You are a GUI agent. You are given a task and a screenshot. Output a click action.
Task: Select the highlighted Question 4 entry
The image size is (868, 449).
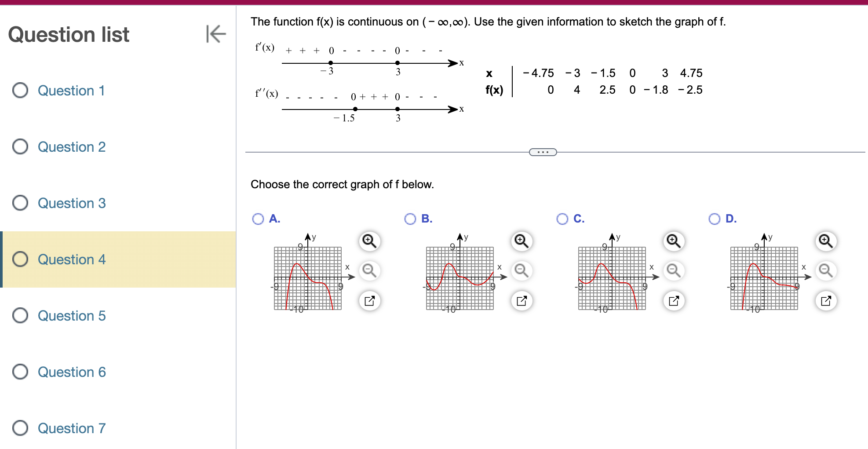point(71,259)
